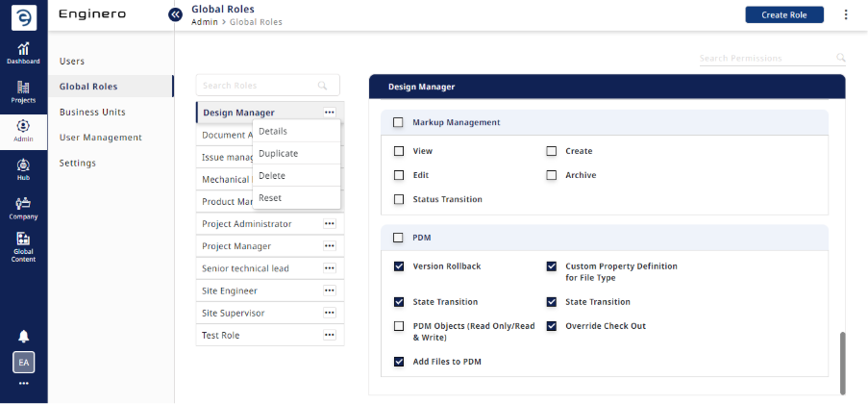Collapse the sidebar with the double-chevron button
Image resolution: width=868 pixels, height=404 pixels.
click(x=175, y=14)
